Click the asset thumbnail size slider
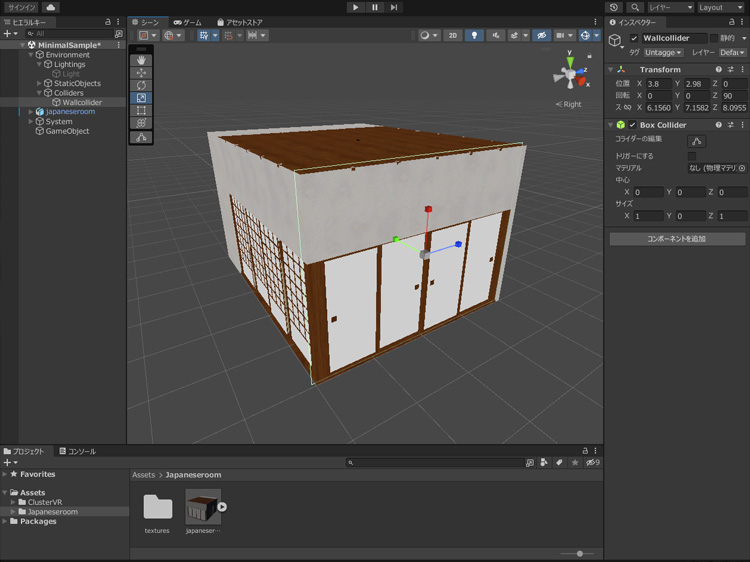The image size is (750, 562). (580, 553)
